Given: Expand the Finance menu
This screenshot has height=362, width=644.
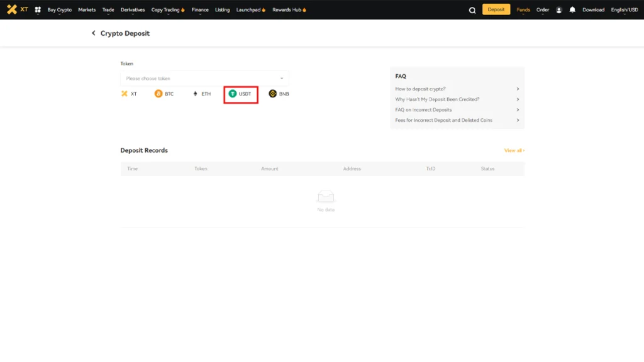Looking at the screenshot, I should [x=200, y=10].
